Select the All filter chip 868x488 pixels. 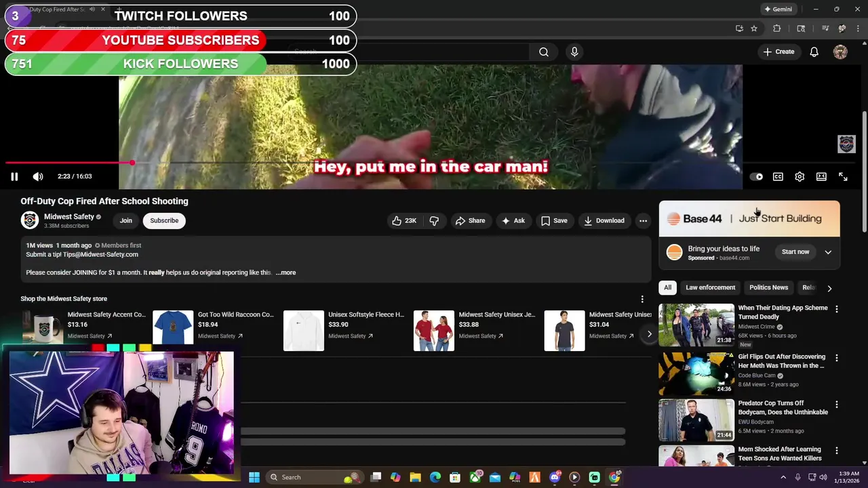pos(667,287)
